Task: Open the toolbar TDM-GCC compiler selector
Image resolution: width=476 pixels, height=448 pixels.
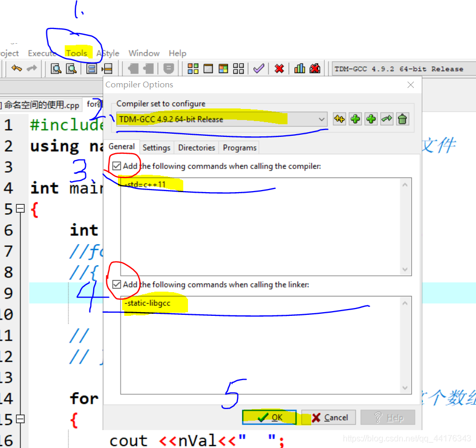Action: [x=404, y=69]
